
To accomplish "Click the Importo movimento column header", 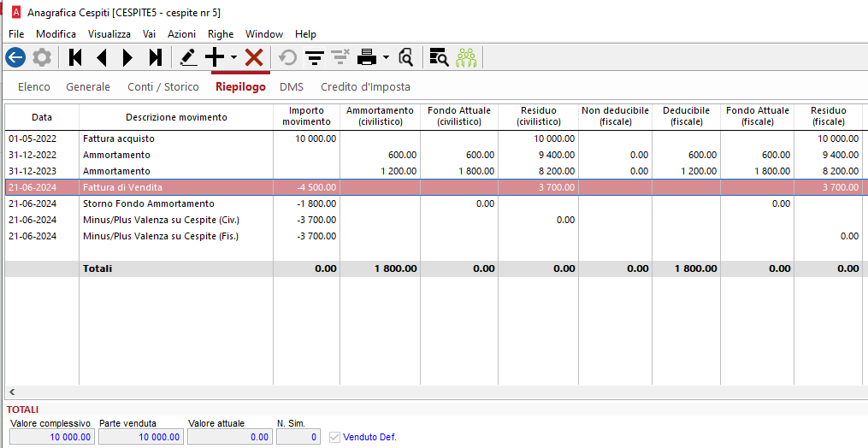I will [307, 116].
